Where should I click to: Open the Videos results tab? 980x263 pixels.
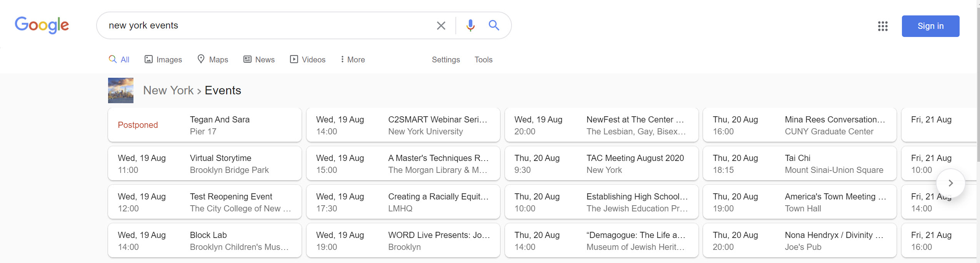point(308,60)
